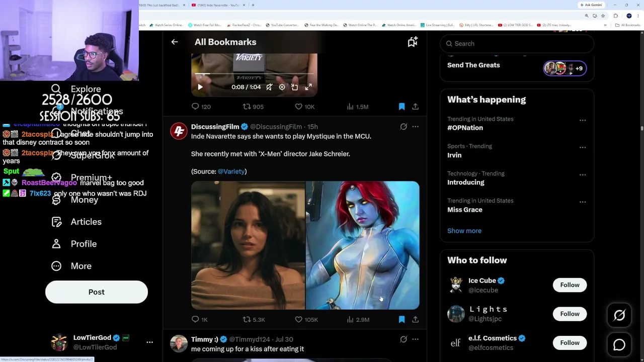The width and height of the screenshot is (644, 362).
Task: Expand the video to fullscreen
Action: click(308, 87)
